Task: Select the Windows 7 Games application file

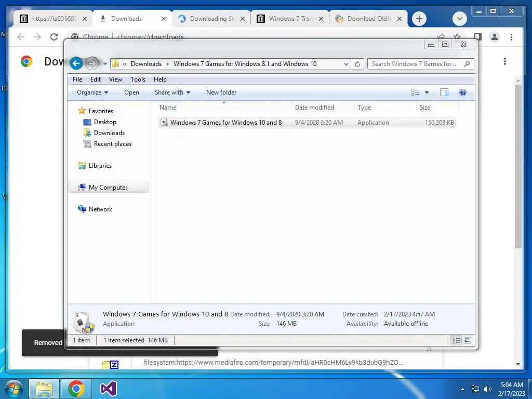Action: pos(307,123)
